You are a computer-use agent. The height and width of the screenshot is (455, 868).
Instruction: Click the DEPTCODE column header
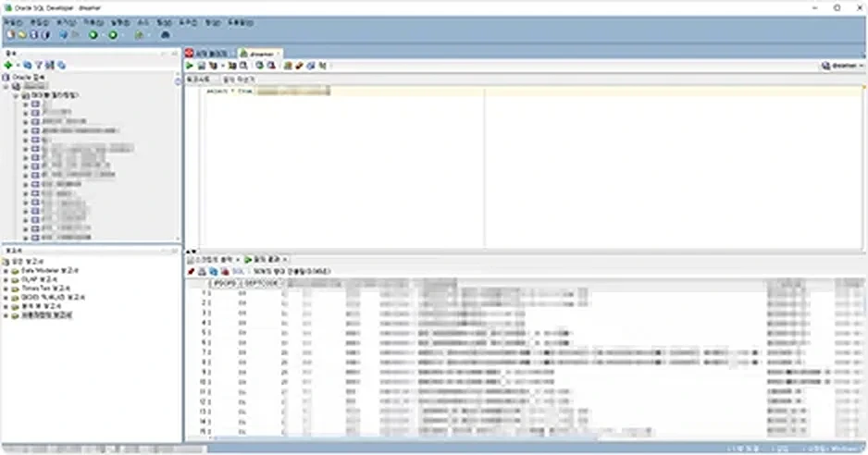point(260,283)
